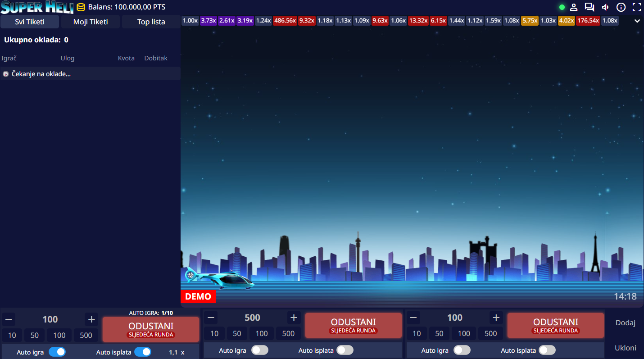The image size is (644, 359).
Task: Select quick bet 10 in first panel
Action: coord(12,335)
